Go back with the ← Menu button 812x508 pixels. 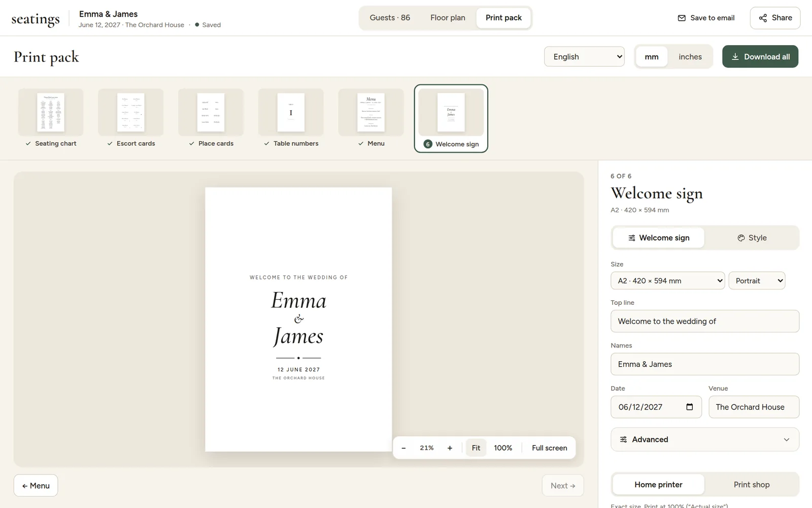click(36, 486)
